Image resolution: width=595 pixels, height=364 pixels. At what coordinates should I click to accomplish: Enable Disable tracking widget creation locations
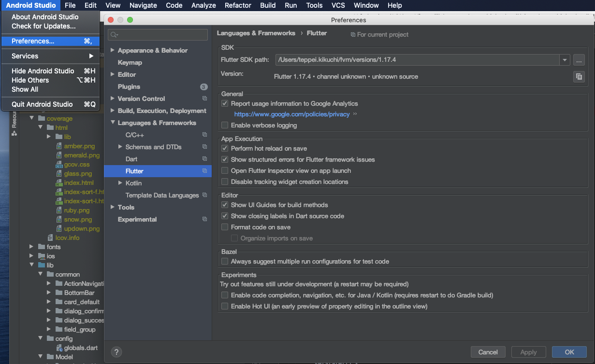[225, 182]
